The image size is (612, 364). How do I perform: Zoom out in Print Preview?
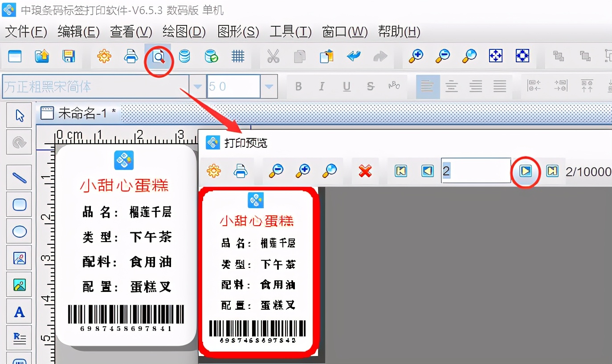click(x=276, y=171)
